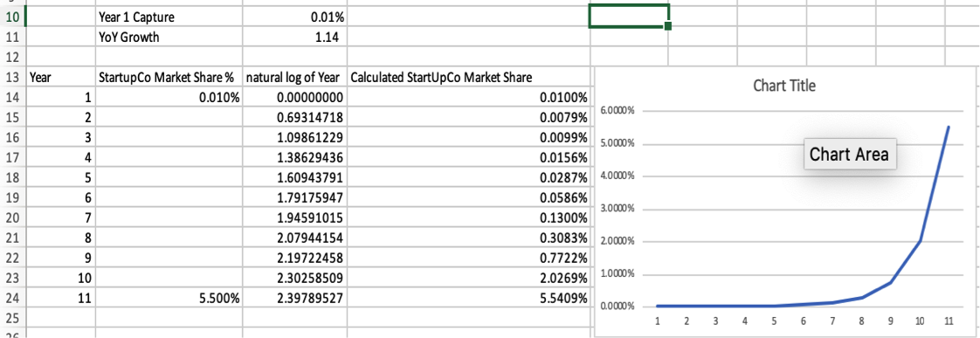
Task: Click the 6.0000% chart axis label
Action: tap(617, 111)
